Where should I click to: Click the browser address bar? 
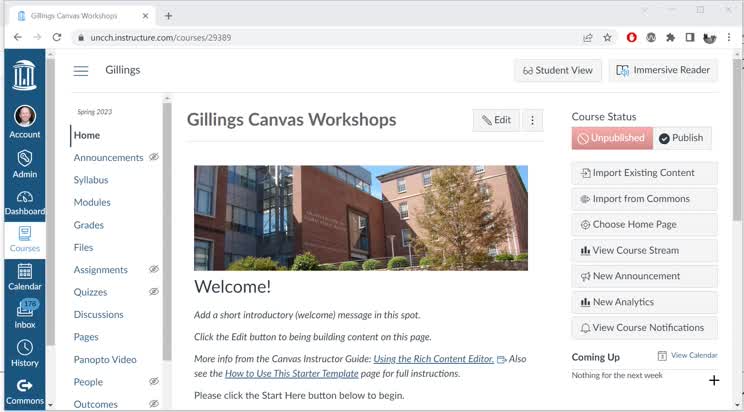pos(327,37)
